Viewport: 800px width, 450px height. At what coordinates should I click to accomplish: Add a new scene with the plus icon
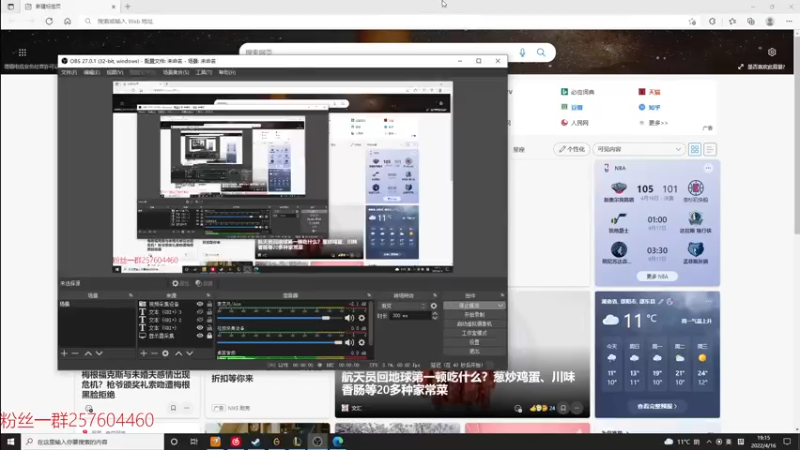click(64, 353)
